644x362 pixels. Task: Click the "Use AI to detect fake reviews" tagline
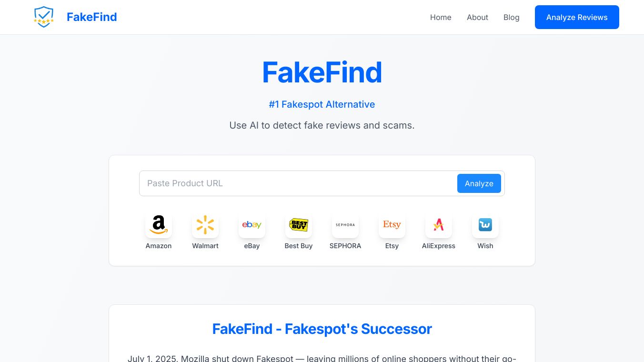(322, 125)
